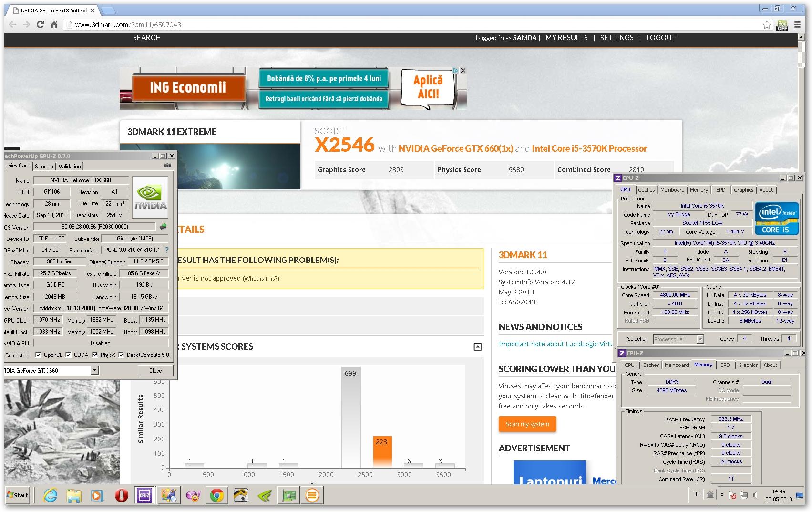Click the orange 223 bar in the chart

point(382,452)
